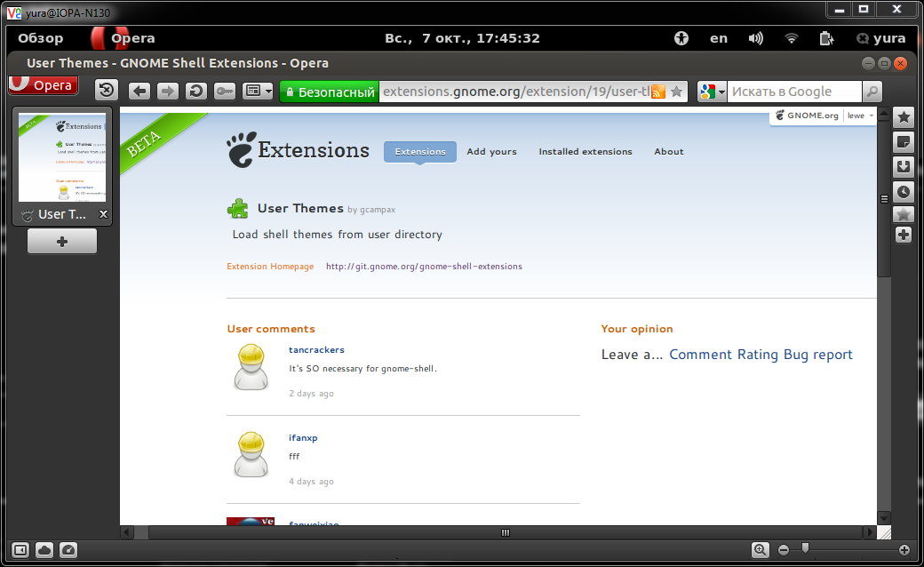
Task: Add a panel with plus icon
Action: (904, 235)
